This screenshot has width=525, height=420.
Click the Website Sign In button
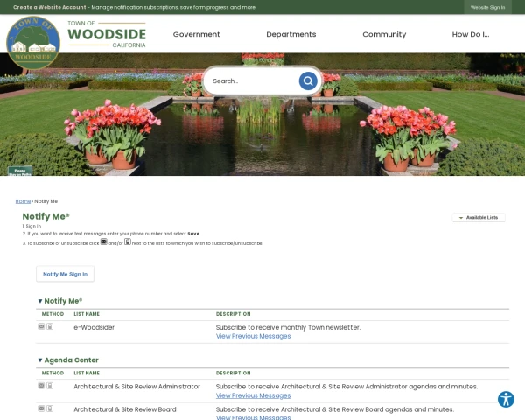coord(487,7)
